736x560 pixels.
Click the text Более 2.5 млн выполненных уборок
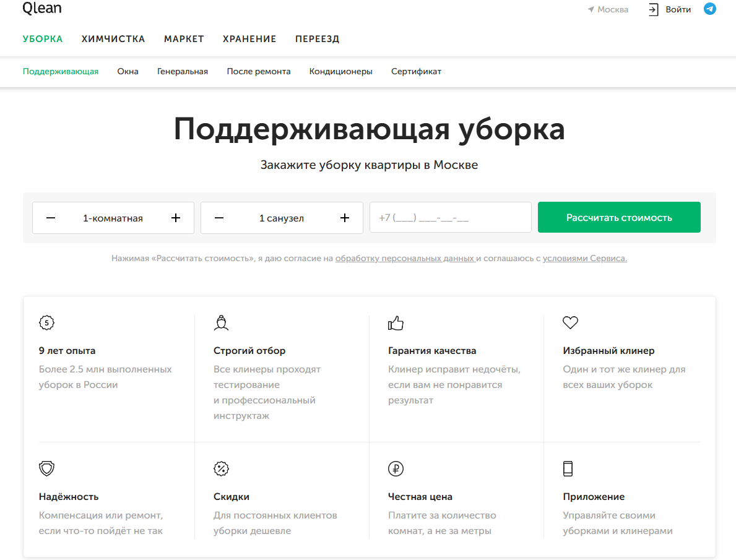pyautogui.click(x=105, y=377)
